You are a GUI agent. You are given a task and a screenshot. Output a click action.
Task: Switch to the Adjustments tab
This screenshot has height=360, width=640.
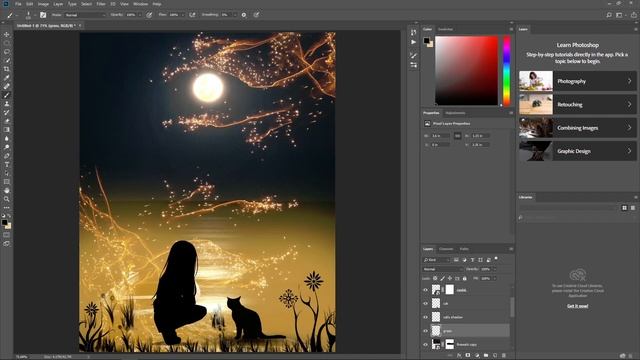455,113
